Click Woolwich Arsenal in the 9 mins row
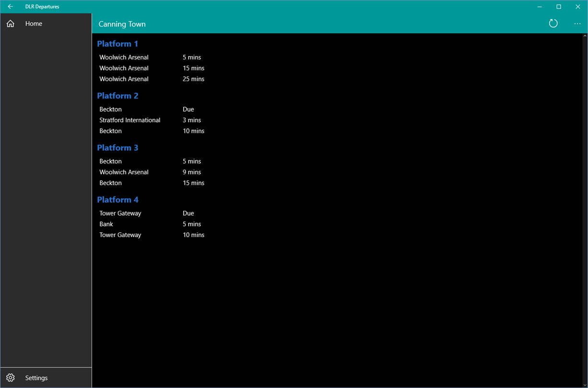Viewport: 588px width, 388px height. (124, 172)
